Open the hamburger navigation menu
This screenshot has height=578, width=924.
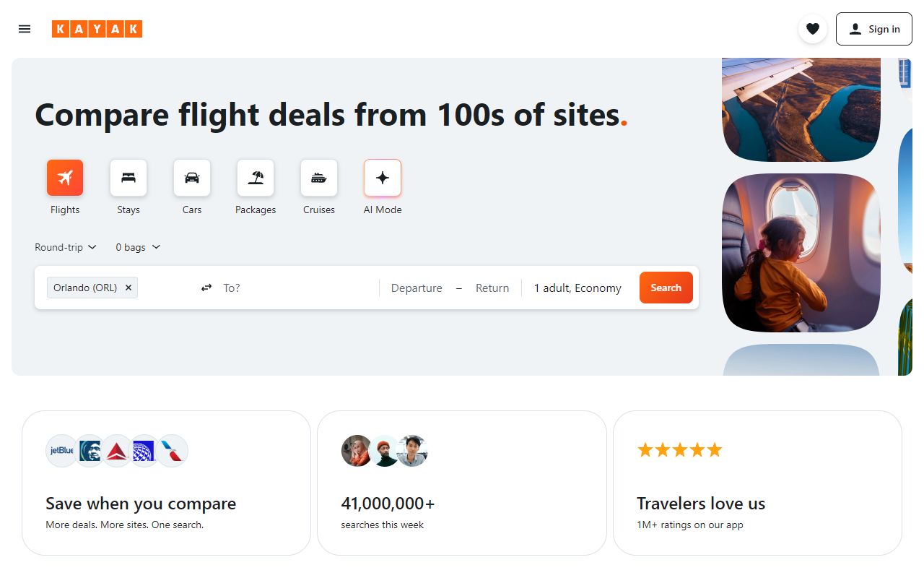(25, 29)
